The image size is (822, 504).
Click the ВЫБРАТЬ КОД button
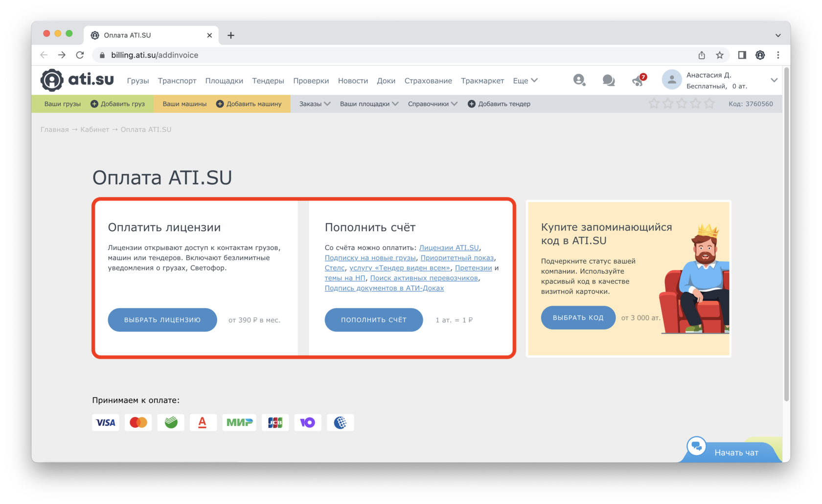(578, 318)
